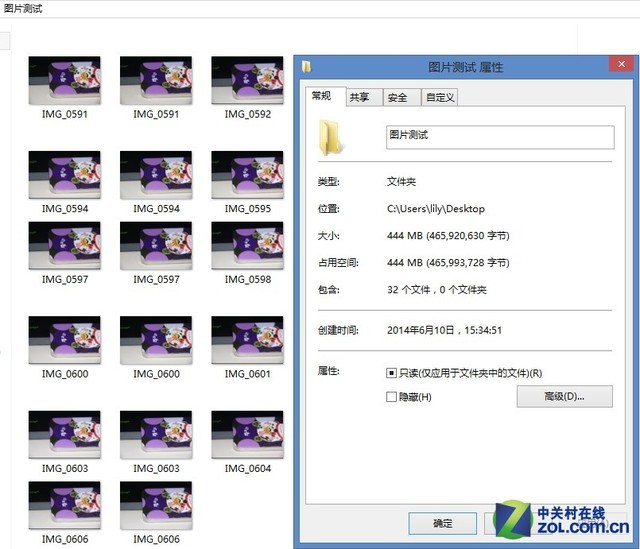Open the 共享 sharing tab
Image resolution: width=640 pixels, height=549 pixels.
359,97
